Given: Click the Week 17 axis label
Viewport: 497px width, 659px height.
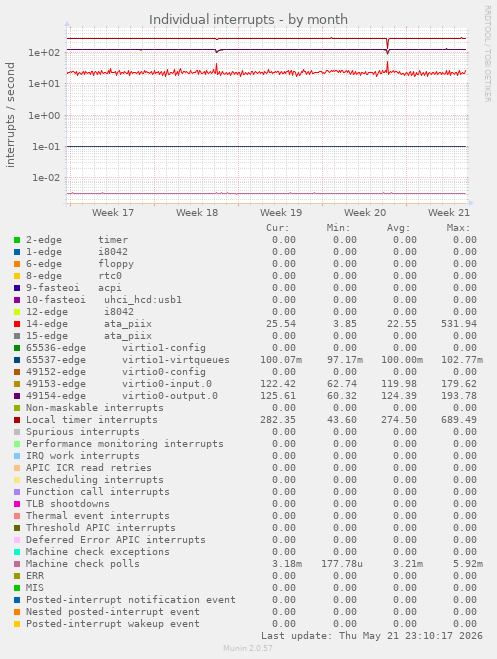Looking at the screenshot, I should 113,213.
